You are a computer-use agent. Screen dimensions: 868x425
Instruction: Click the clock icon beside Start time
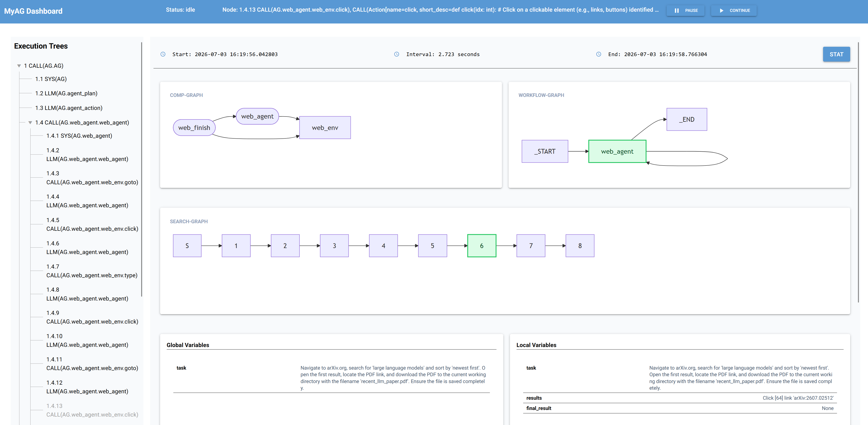[x=163, y=54]
